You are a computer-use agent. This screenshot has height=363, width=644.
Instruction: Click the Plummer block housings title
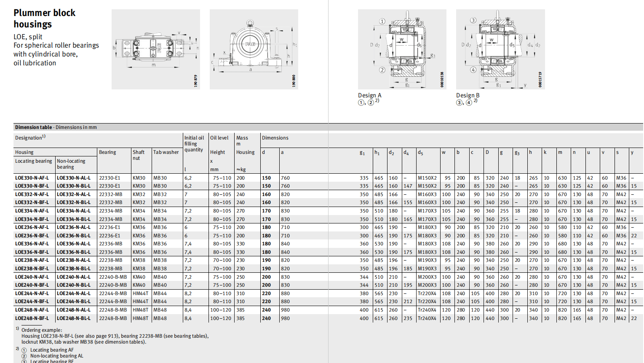pyautogui.click(x=44, y=19)
